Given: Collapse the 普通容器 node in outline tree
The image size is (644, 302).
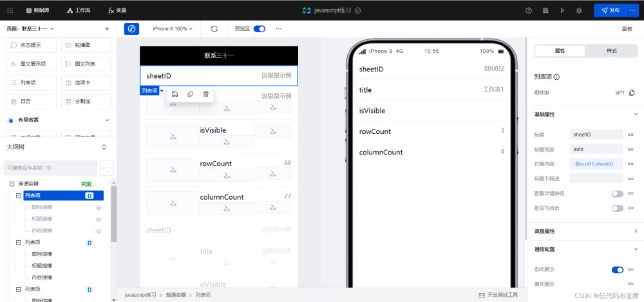Looking at the screenshot, I should (x=12, y=184).
